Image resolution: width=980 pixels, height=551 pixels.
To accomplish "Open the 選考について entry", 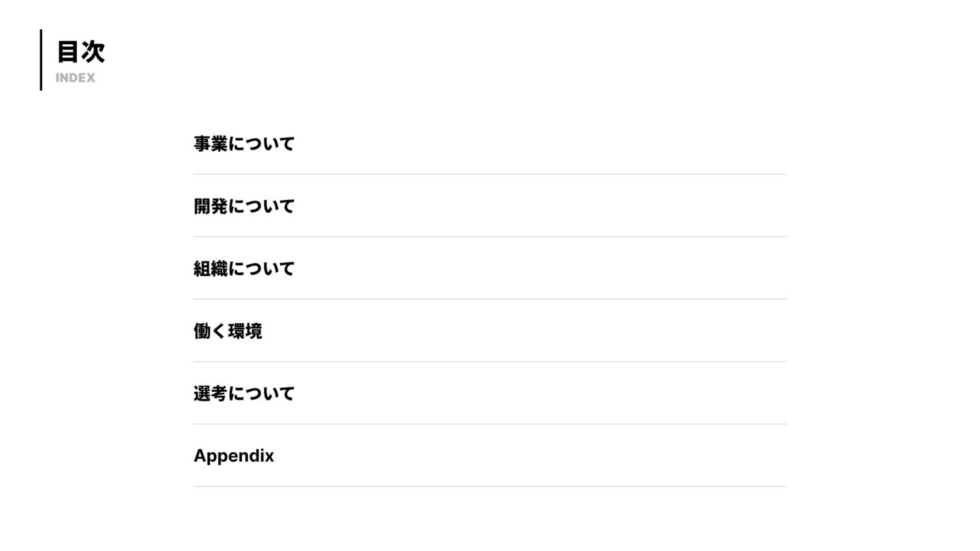I will (244, 394).
